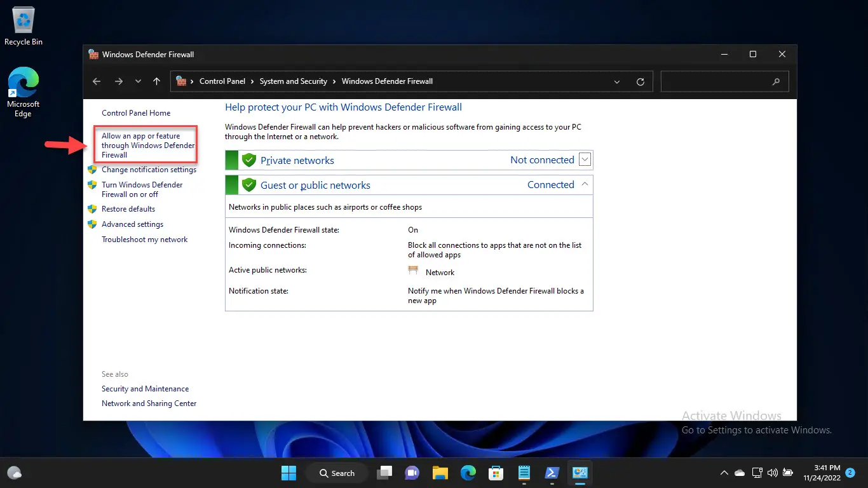Refresh the Windows Defender Firewall page
The width and height of the screenshot is (868, 488).
(x=641, y=81)
